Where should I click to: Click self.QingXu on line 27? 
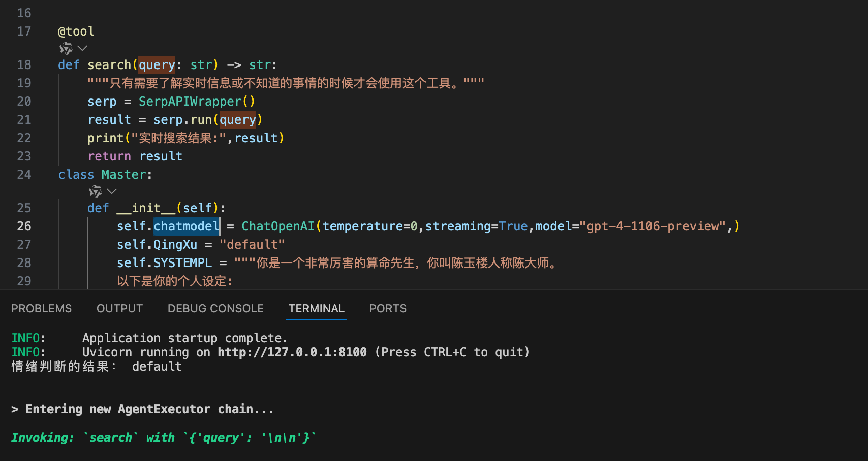tap(157, 245)
